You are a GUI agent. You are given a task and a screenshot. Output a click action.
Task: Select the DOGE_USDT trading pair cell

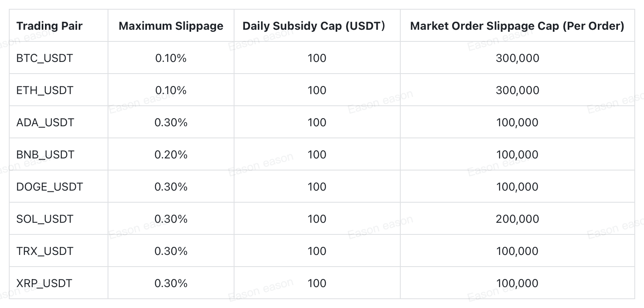point(50,187)
